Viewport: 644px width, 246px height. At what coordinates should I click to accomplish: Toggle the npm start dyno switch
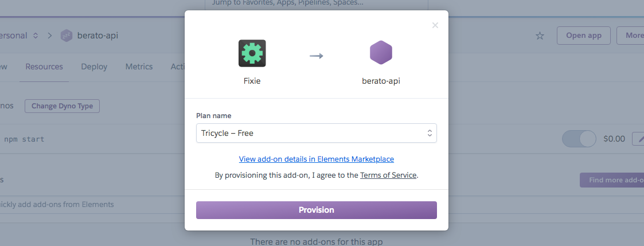[x=579, y=139]
